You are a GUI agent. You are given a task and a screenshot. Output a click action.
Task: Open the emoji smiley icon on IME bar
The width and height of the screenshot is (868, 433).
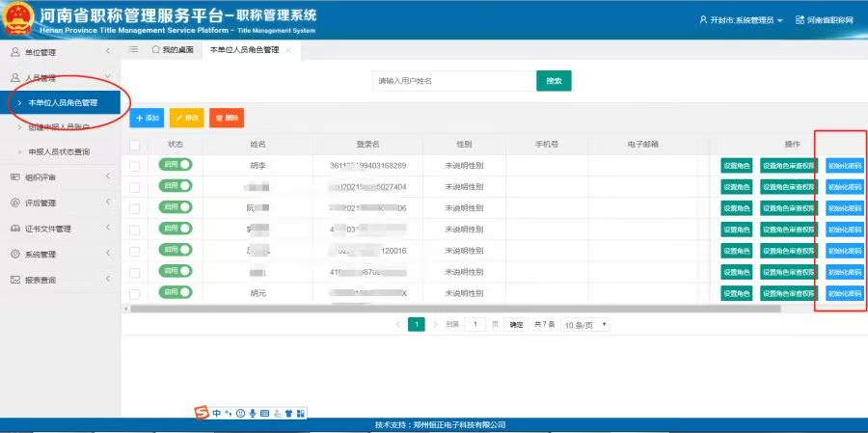240,413
